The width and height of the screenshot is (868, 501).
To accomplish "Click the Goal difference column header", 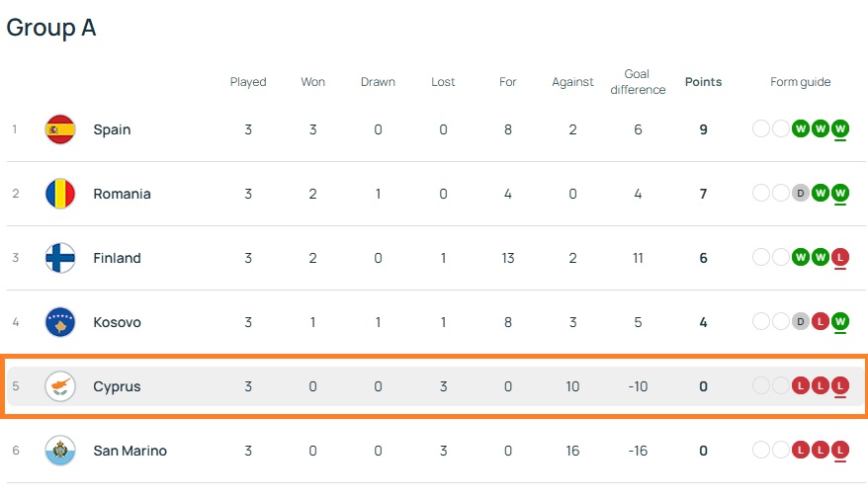I will [638, 82].
